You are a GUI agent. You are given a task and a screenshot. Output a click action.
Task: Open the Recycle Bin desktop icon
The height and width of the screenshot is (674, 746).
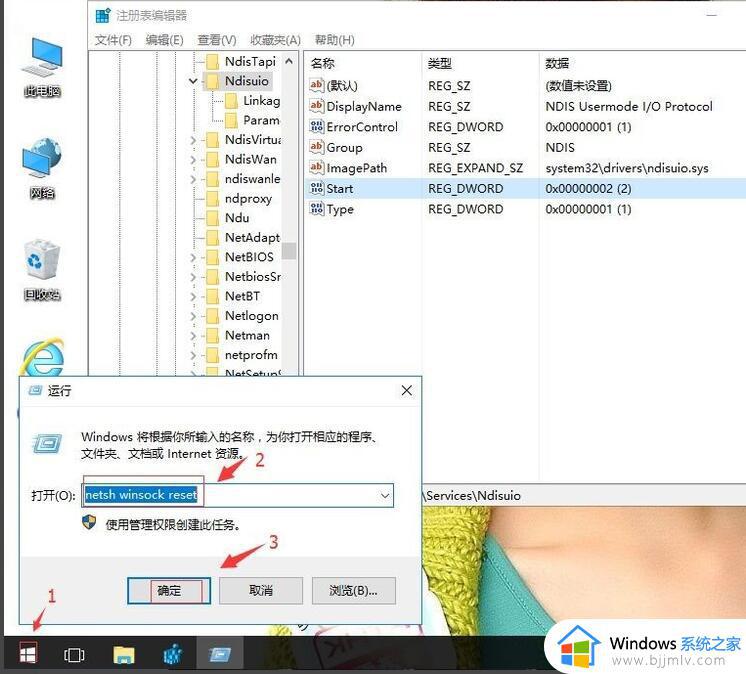click(x=42, y=270)
